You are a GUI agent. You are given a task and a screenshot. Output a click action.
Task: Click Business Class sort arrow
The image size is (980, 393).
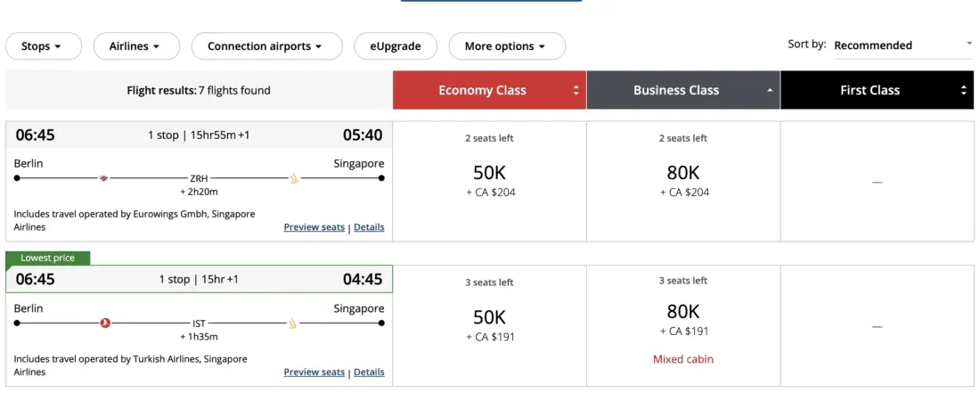pyautogui.click(x=769, y=90)
